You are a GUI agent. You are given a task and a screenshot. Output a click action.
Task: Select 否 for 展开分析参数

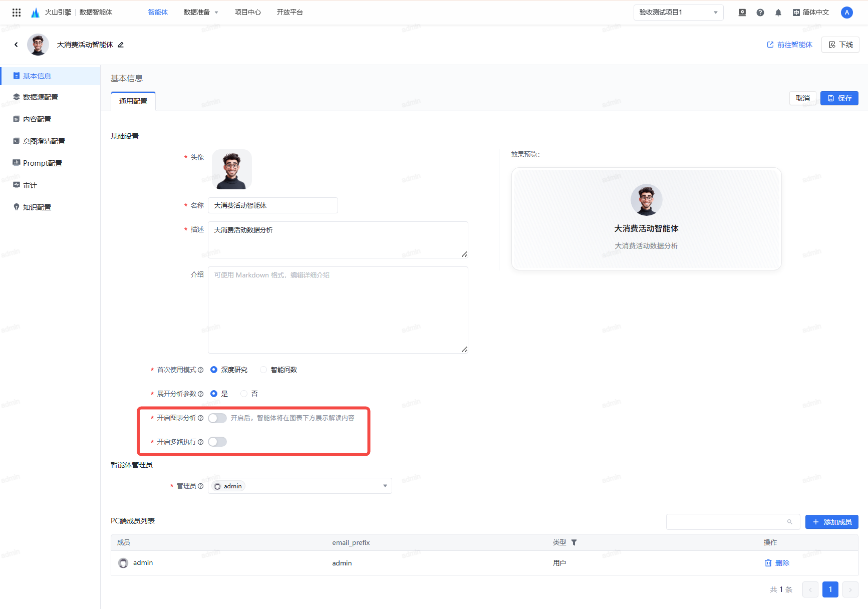(x=244, y=394)
